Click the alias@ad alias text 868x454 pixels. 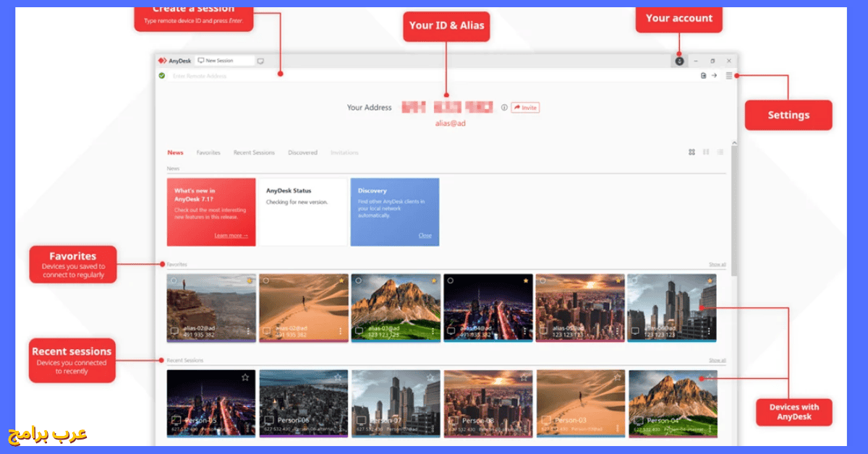tap(450, 124)
